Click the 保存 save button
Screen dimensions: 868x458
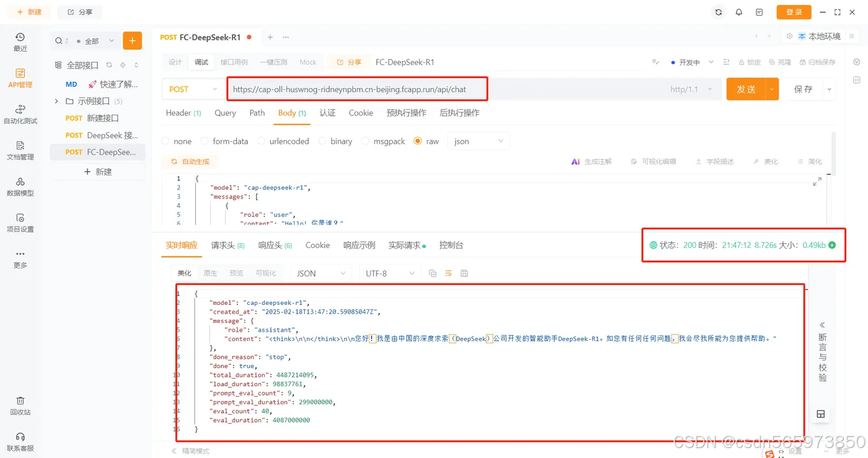803,89
